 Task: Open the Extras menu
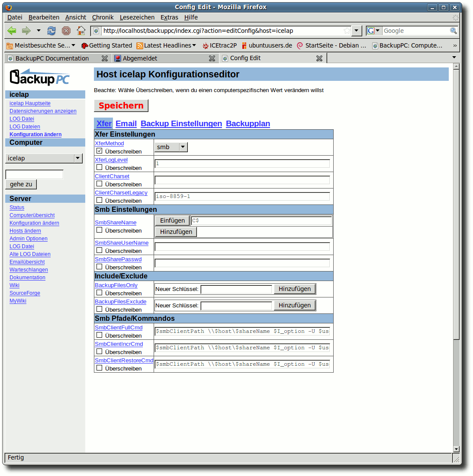pyautogui.click(x=169, y=17)
